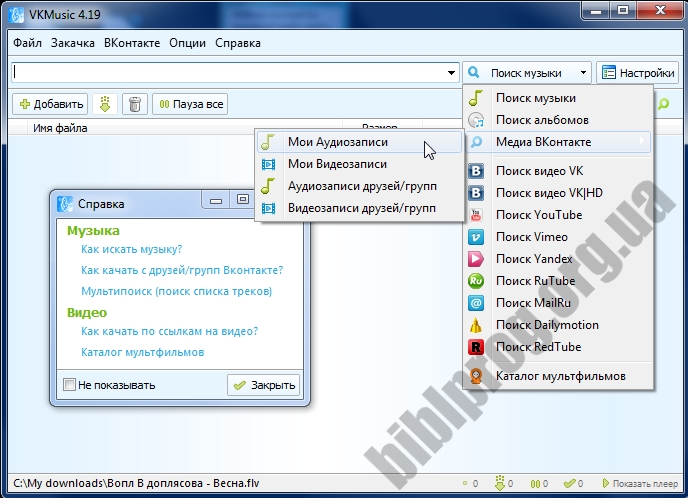Click YouTube icon in search menu
The image size is (688, 498).
476,215
